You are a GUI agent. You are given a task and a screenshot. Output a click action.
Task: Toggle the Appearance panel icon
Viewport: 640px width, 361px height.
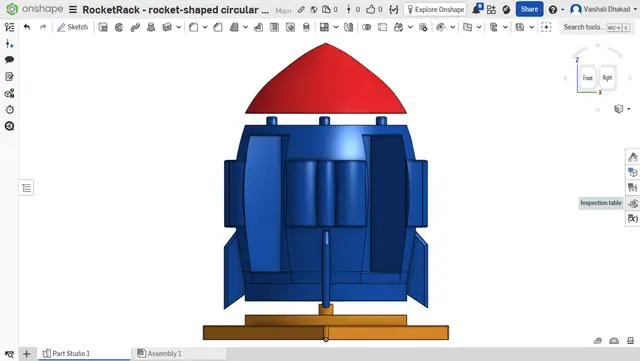click(633, 157)
